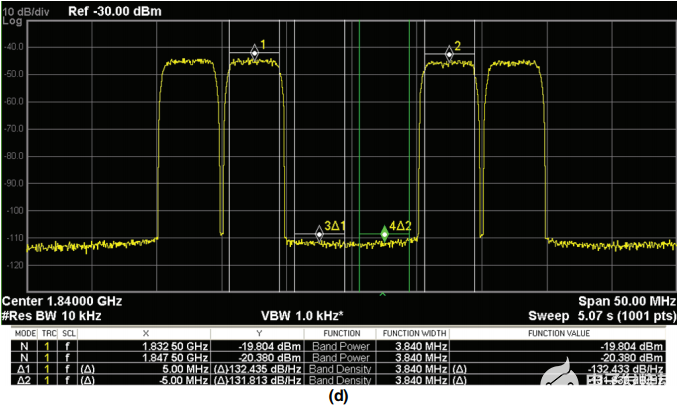Select the 3Δ1 delta marker diamond
The image size is (680, 406).
point(319,234)
